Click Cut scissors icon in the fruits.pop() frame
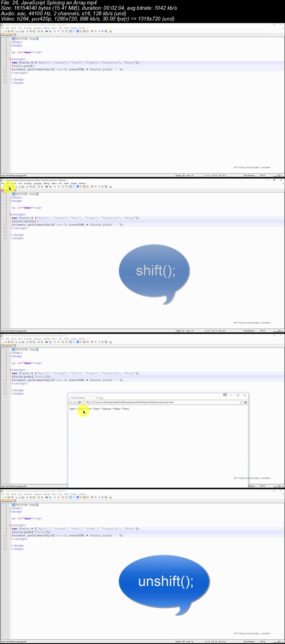This screenshot has width=285, height=644. [x=27, y=31]
